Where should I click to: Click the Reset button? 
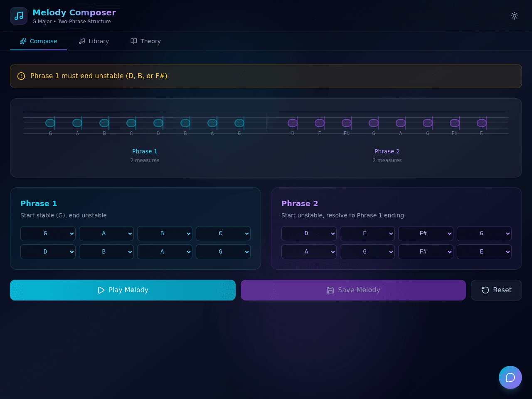click(x=496, y=290)
